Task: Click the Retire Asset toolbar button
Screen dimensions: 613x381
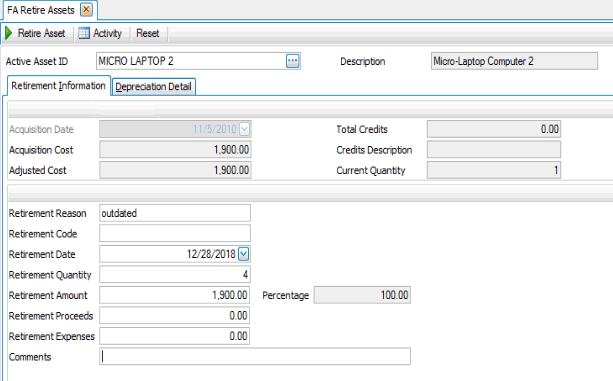Action: [x=36, y=33]
